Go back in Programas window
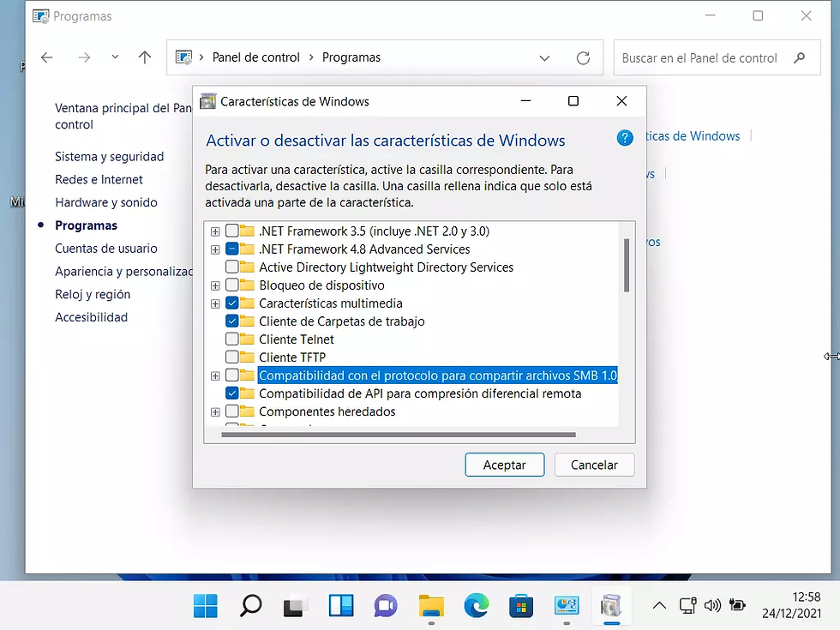840x630 pixels. (47, 57)
